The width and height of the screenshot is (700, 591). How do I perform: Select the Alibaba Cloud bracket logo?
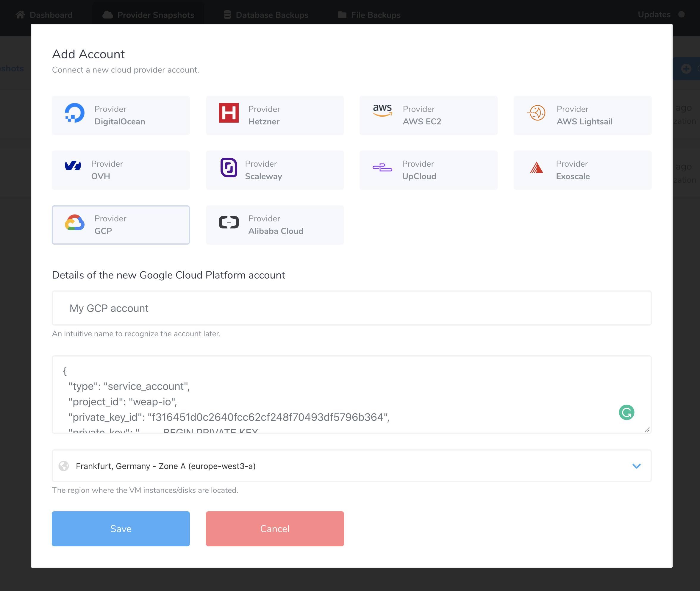pyautogui.click(x=229, y=223)
